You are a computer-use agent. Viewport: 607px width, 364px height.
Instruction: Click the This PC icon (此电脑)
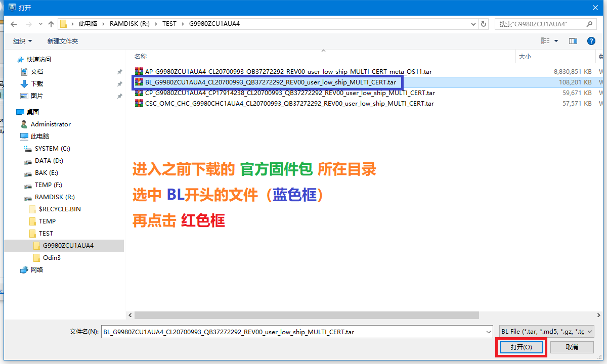[x=24, y=136]
